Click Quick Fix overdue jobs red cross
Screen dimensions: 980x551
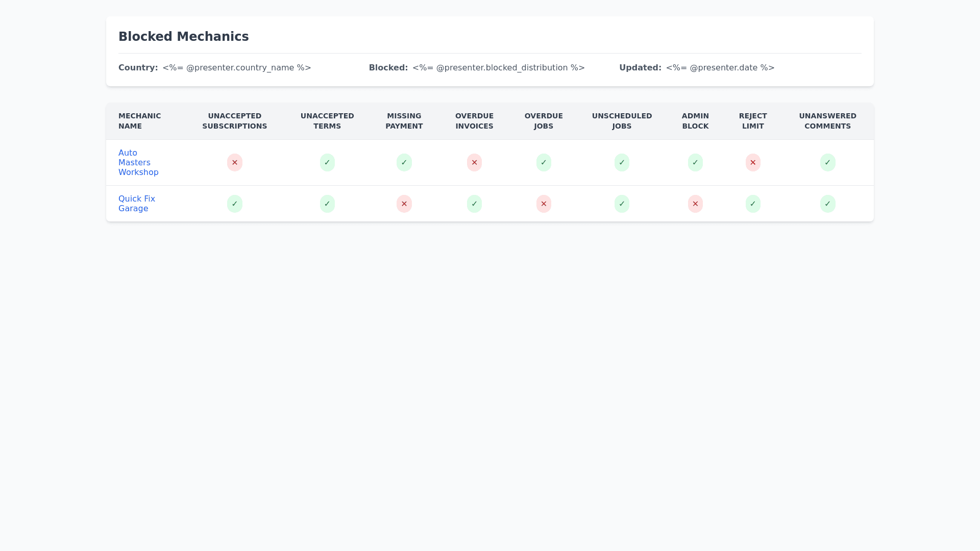(544, 204)
